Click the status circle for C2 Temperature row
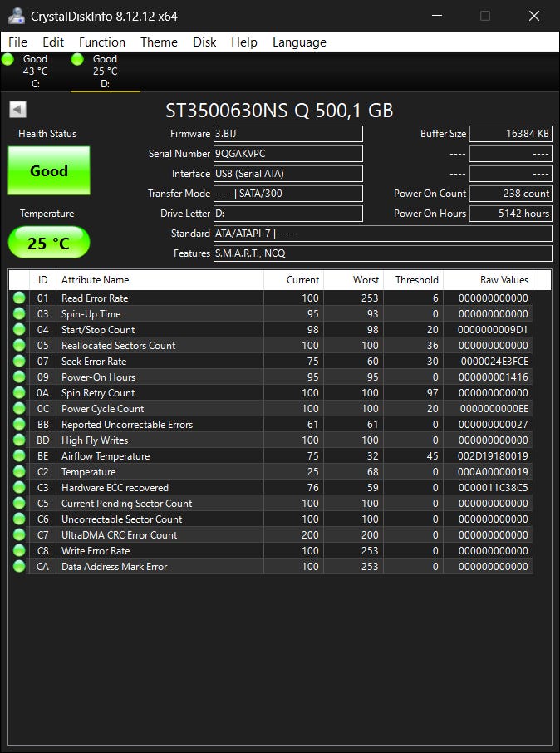This screenshot has width=560, height=753. coord(19,471)
